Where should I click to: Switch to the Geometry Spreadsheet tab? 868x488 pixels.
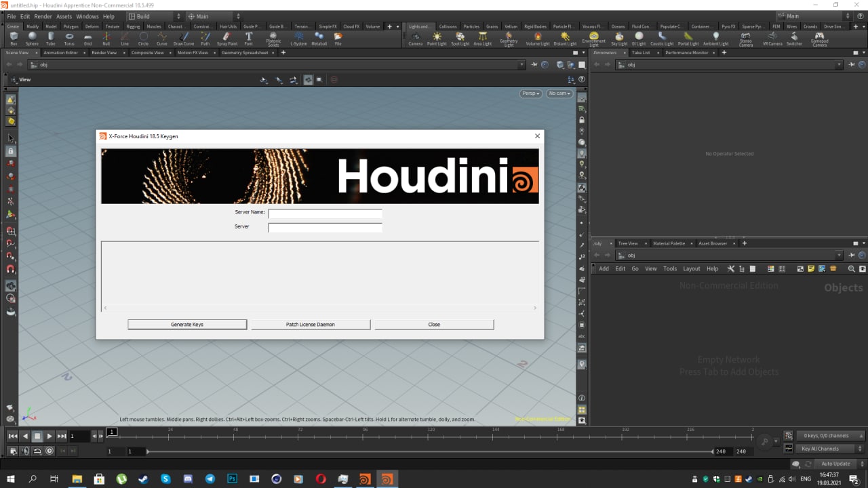click(245, 52)
